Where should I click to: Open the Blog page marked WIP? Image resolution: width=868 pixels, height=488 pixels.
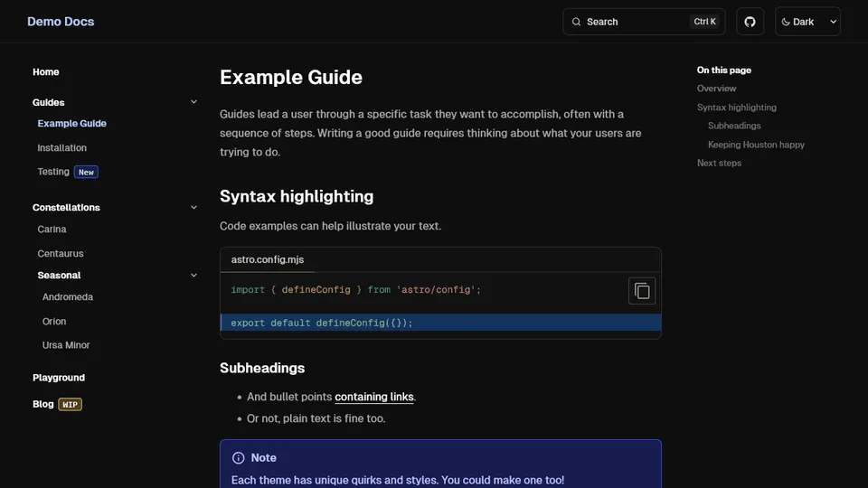point(43,404)
